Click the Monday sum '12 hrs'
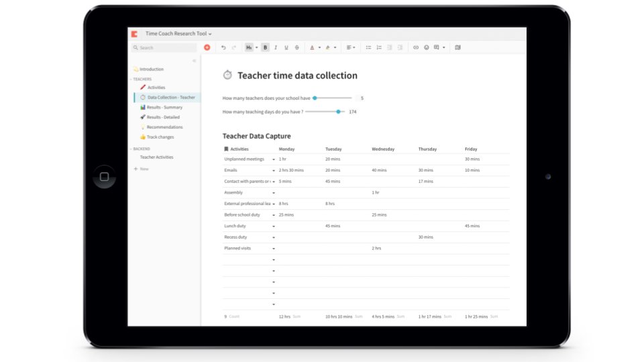The height and width of the screenshot is (362, 644). tap(284, 316)
